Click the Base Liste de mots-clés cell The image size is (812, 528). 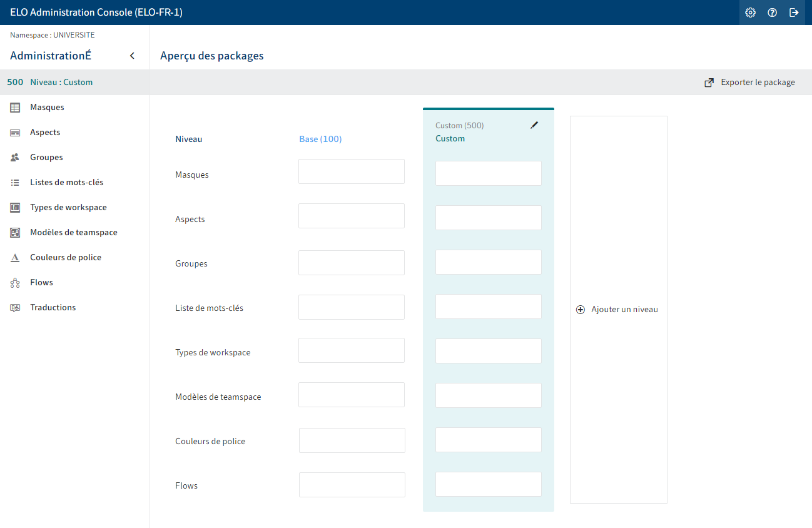pos(352,307)
